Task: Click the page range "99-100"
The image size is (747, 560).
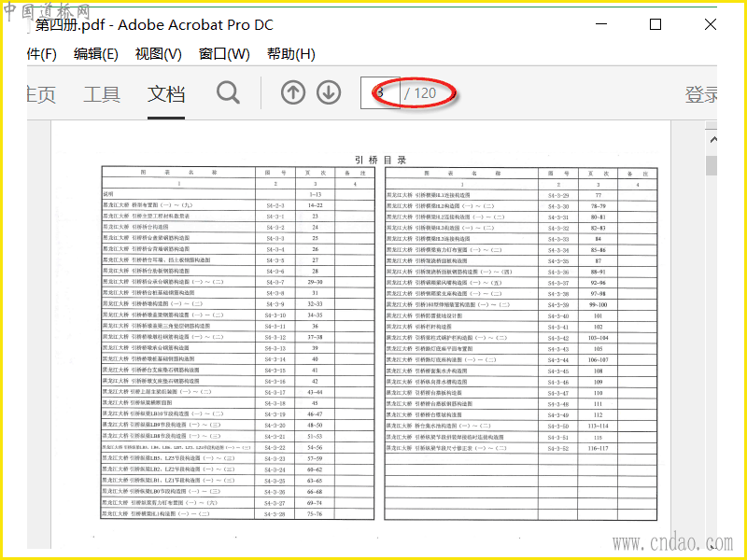Action: pyautogui.click(x=599, y=305)
